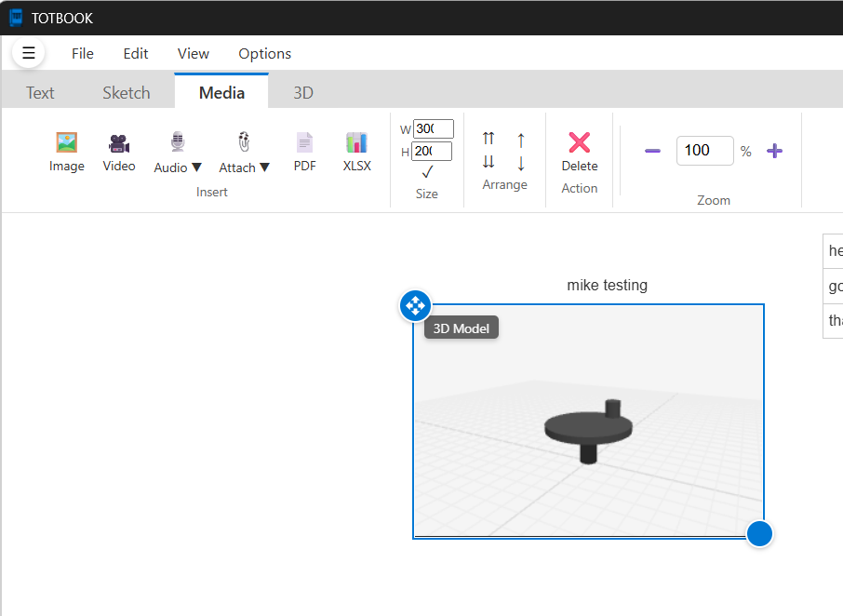Apply size with the checkmark
This screenshot has height=616, width=843.
point(427,172)
